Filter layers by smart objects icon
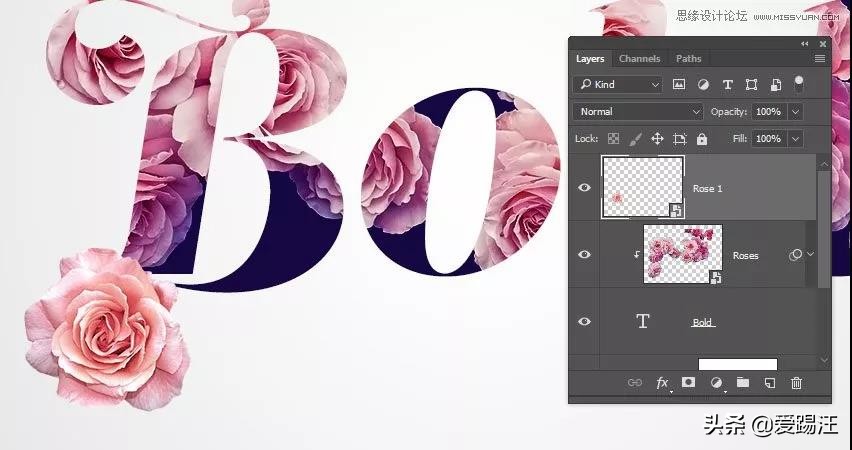This screenshot has width=852, height=450. click(775, 84)
